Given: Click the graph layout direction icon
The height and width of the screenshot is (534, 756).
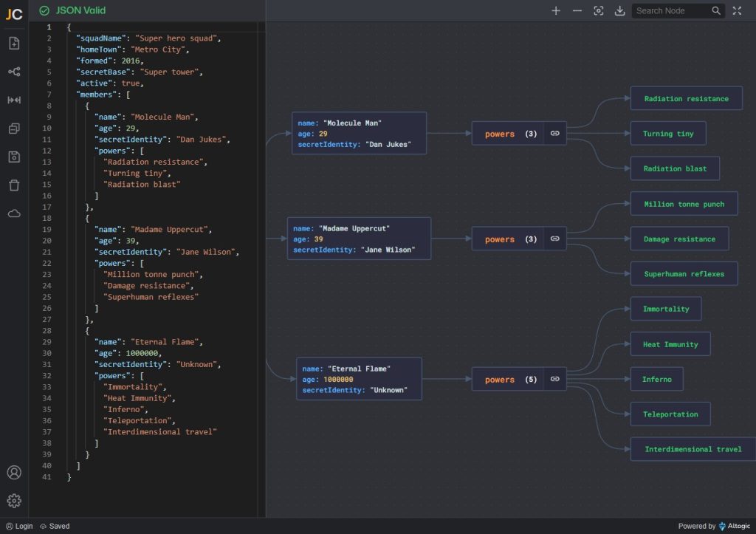Looking at the screenshot, I should (14, 72).
